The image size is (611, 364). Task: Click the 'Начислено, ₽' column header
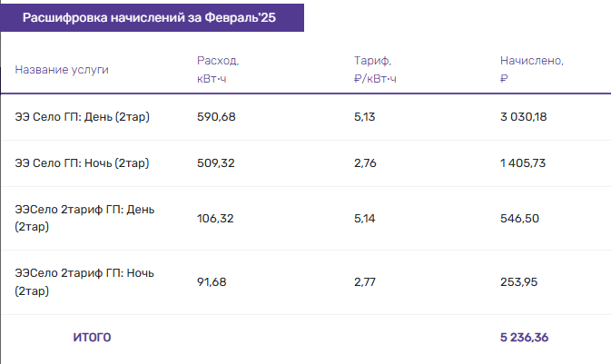[x=531, y=70]
